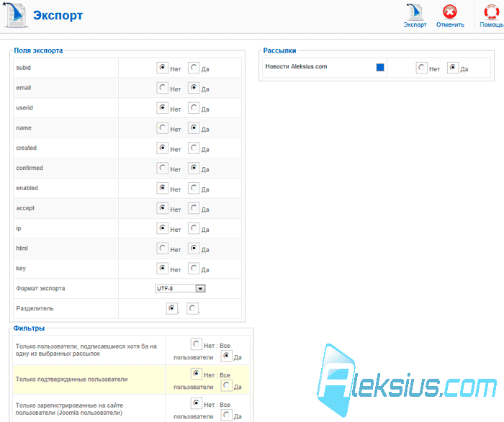Choose 'Нет' for confirmed field

click(162, 168)
